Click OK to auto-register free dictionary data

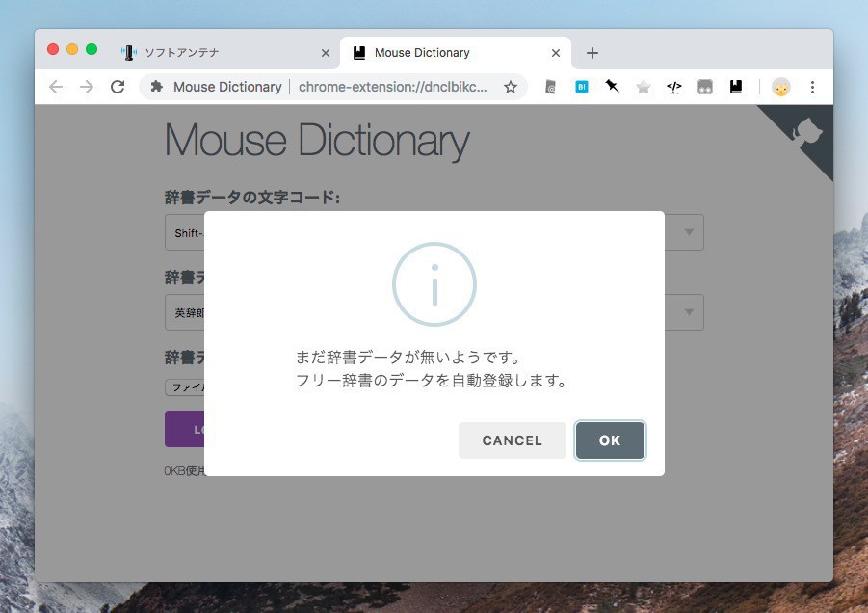[610, 440]
